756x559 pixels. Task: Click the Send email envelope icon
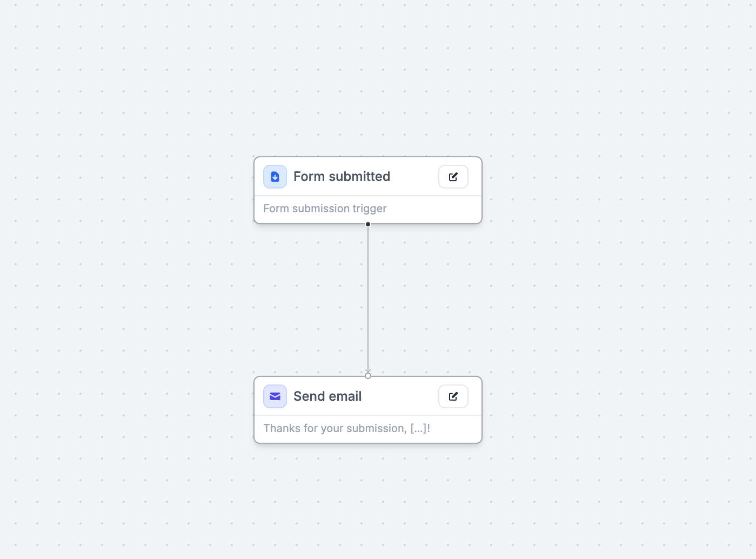click(275, 396)
